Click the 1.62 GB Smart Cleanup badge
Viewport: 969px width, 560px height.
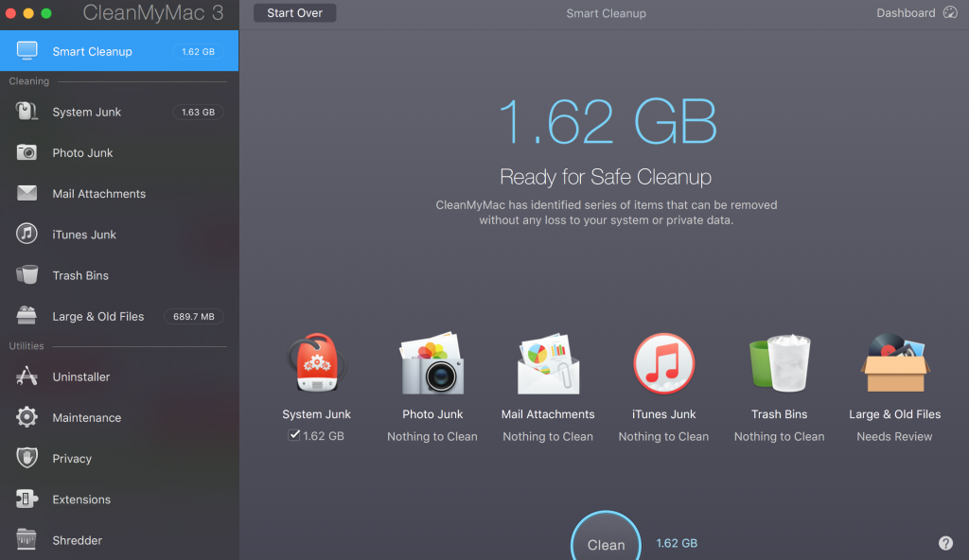pyautogui.click(x=198, y=51)
